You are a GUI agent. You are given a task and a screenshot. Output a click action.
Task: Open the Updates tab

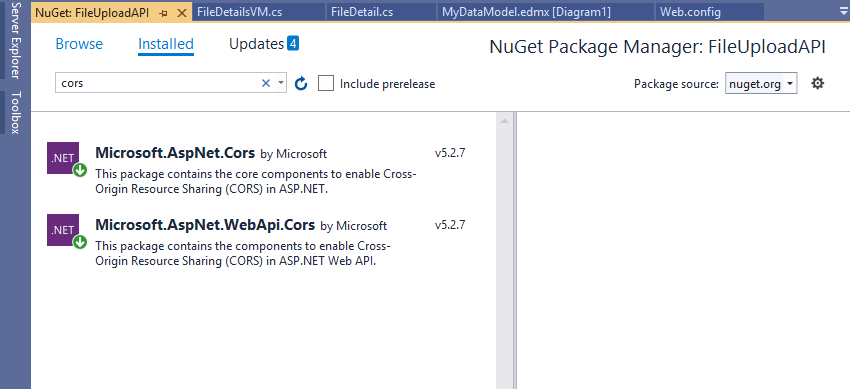[x=256, y=44]
